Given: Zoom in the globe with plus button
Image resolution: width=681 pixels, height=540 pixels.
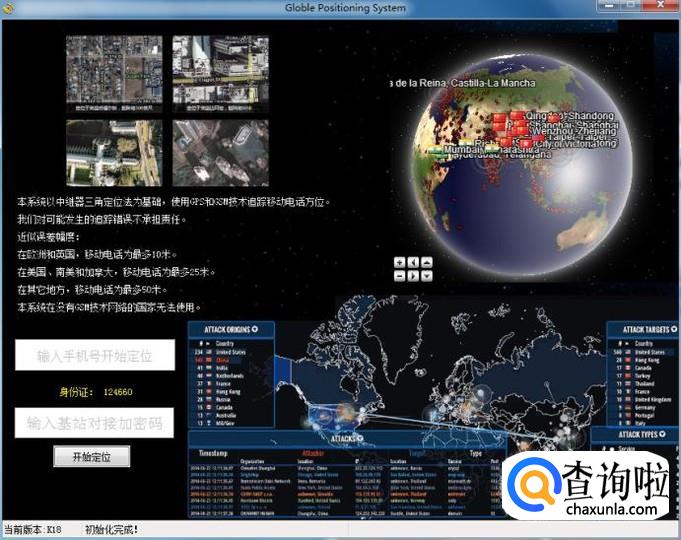Looking at the screenshot, I should point(400,262).
